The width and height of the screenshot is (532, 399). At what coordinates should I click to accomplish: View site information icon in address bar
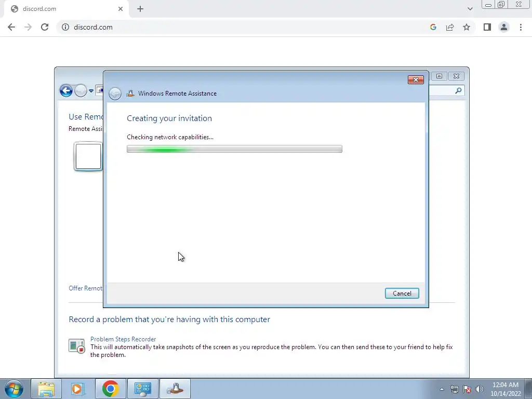click(x=65, y=27)
